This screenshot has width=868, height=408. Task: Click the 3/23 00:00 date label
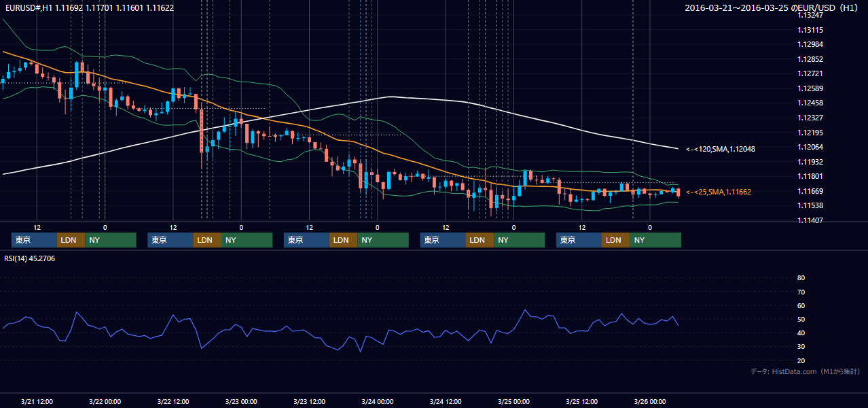click(x=241, y=401)
